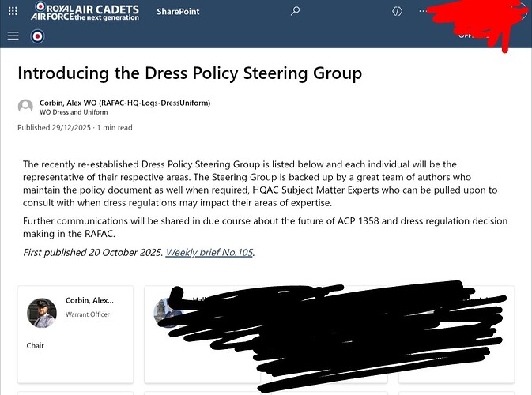
Task: Open the Corbin, Alex person card name
Action: (x=89, y=301)
